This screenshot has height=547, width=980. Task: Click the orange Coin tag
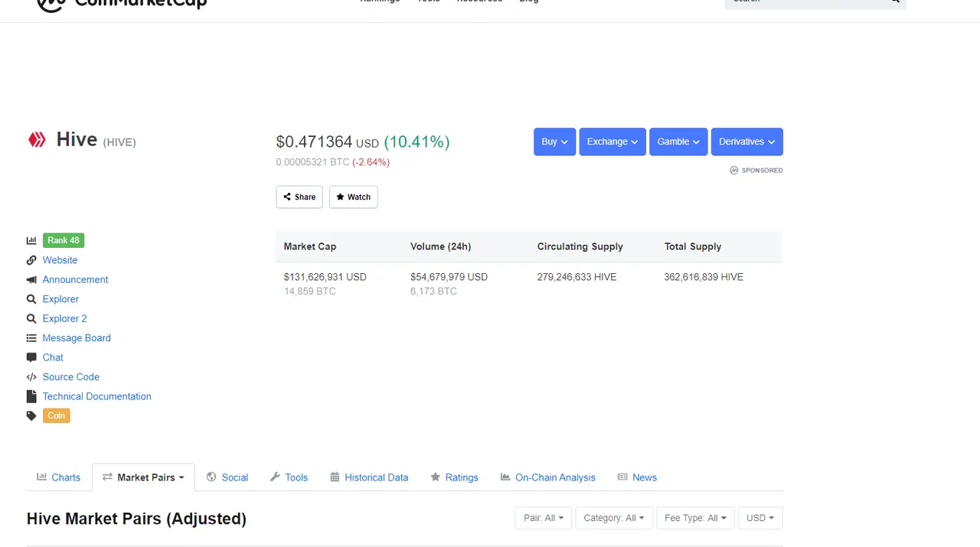coord(57,415)
